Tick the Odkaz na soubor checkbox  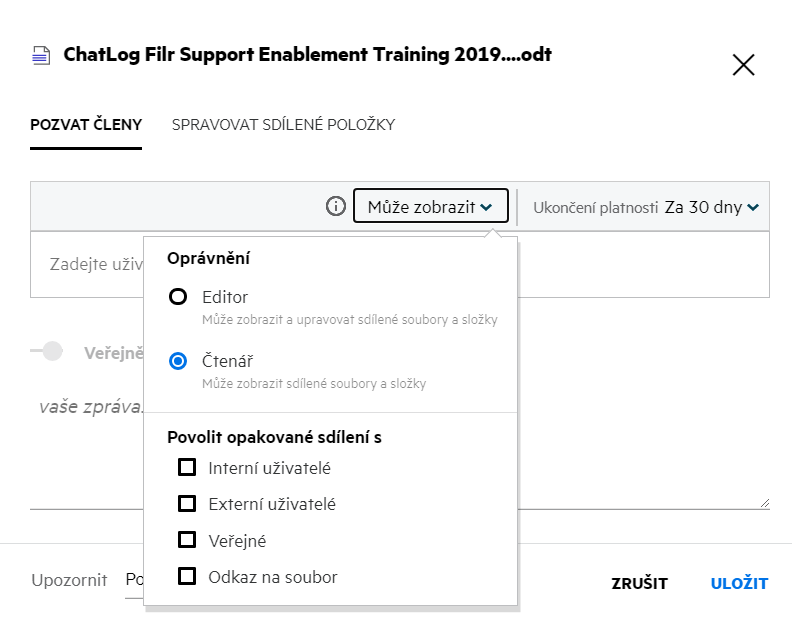point(186,576)
